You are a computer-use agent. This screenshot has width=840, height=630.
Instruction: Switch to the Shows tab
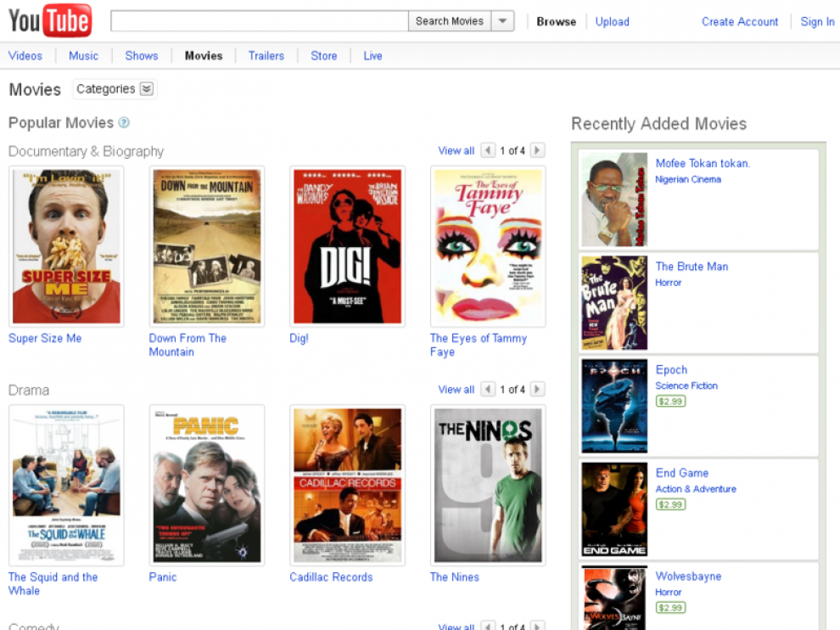click(x=142, y=56)
